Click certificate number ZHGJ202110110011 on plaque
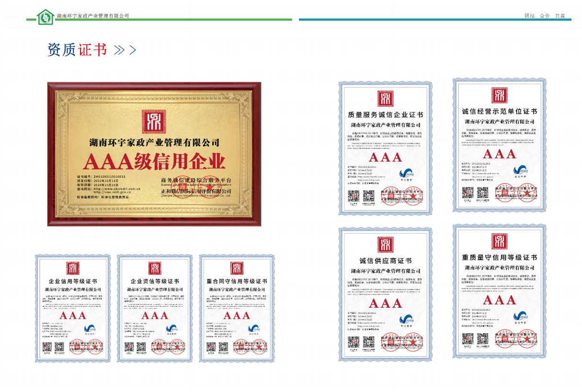This screenshot has height=392, width=582. pos(109,177)
